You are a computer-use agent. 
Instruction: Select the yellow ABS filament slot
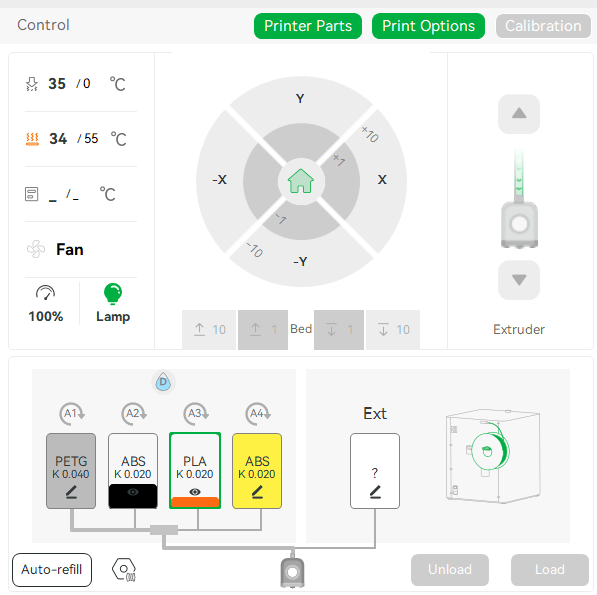coord(257,471)
